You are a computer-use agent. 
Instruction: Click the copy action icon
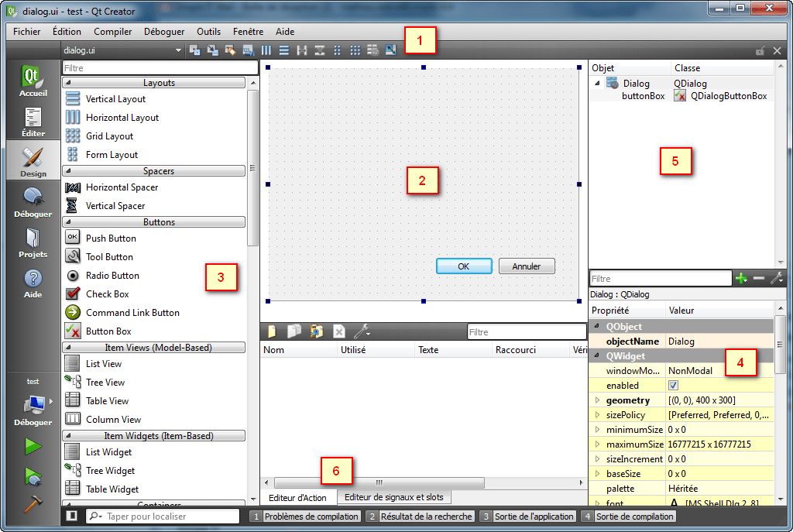[x=294, y=331]
